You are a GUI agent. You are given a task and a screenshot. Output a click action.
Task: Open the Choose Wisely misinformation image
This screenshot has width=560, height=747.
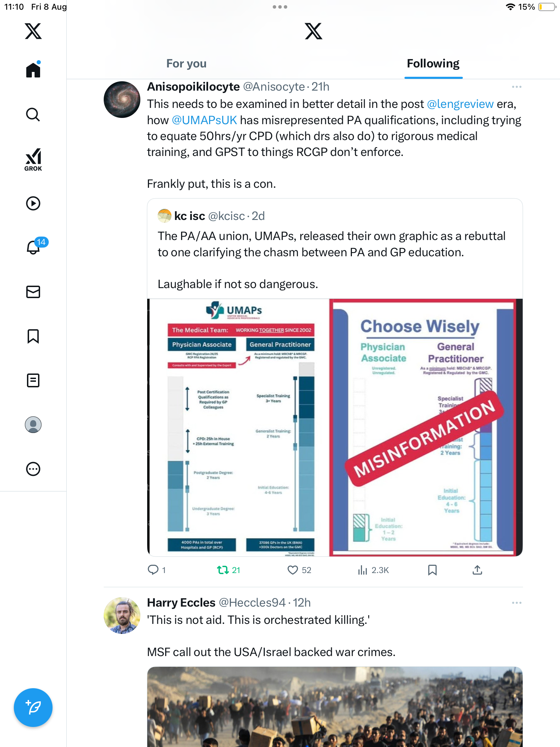point(426,427)
